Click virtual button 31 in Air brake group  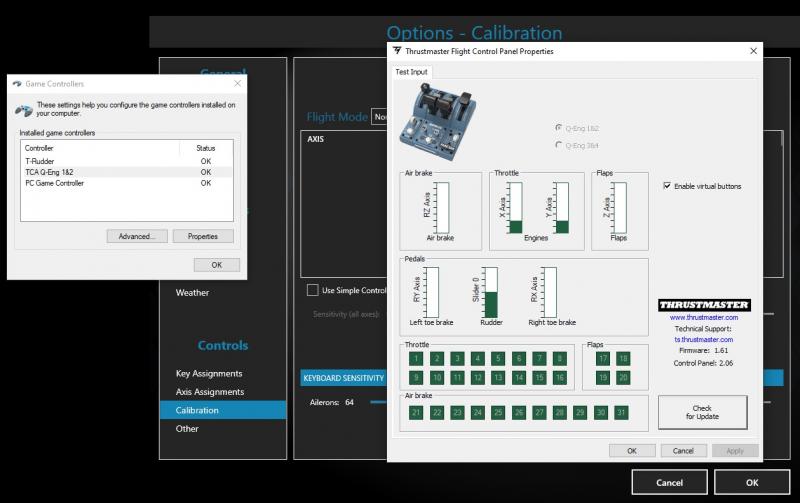[x=621, y=413]
